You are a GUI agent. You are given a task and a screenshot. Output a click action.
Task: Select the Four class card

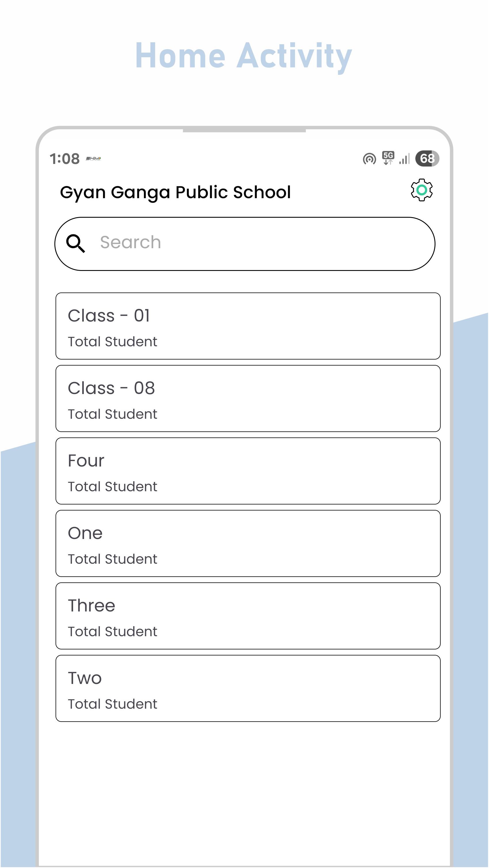coord(248,471)
